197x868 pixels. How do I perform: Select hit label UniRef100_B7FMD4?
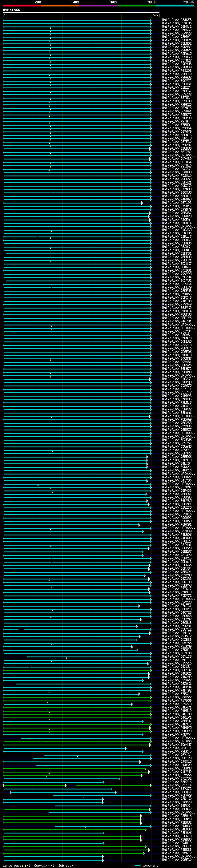pos(177,125)
